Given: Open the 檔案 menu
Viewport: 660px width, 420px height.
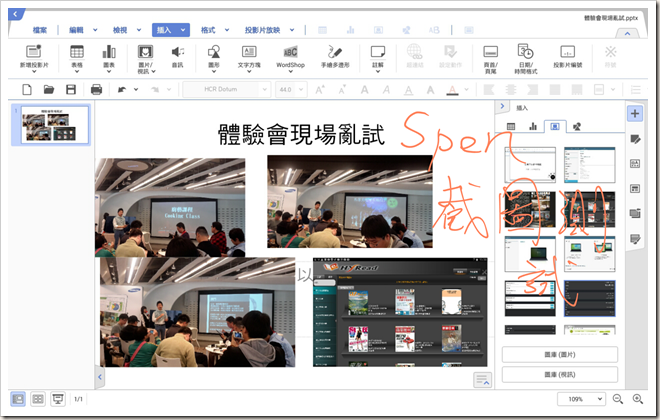Looking at the screenshot, I should (40, 30).
